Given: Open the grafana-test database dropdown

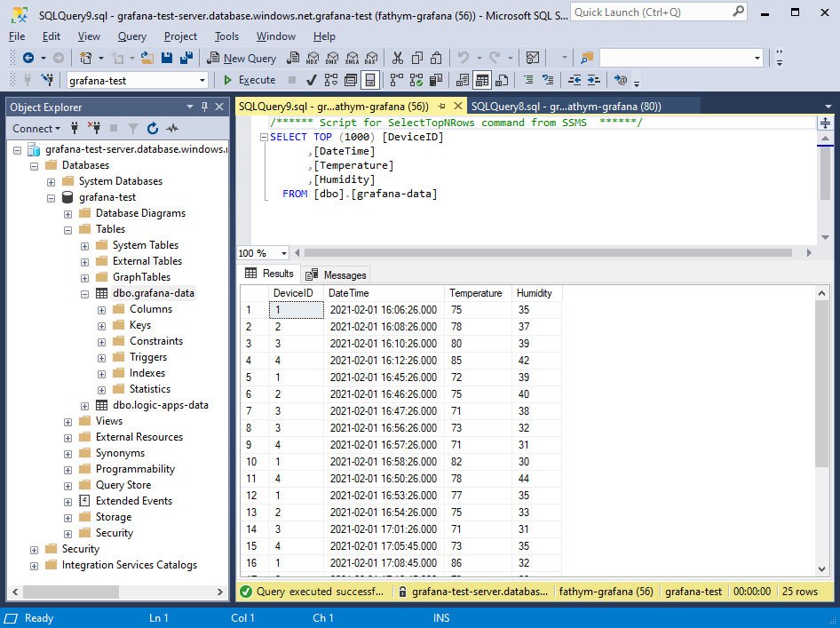Looking at the screenshot, I should 202,80.
